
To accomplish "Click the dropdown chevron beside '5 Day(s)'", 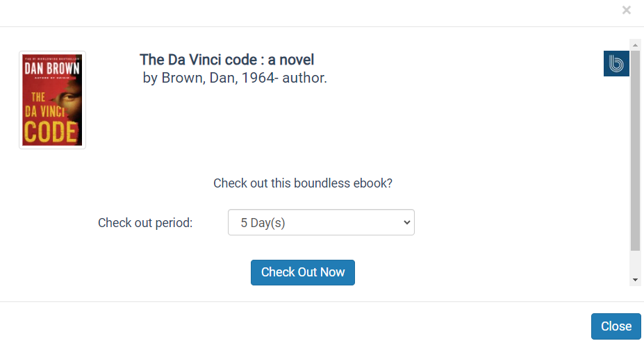I will [406, 223].
